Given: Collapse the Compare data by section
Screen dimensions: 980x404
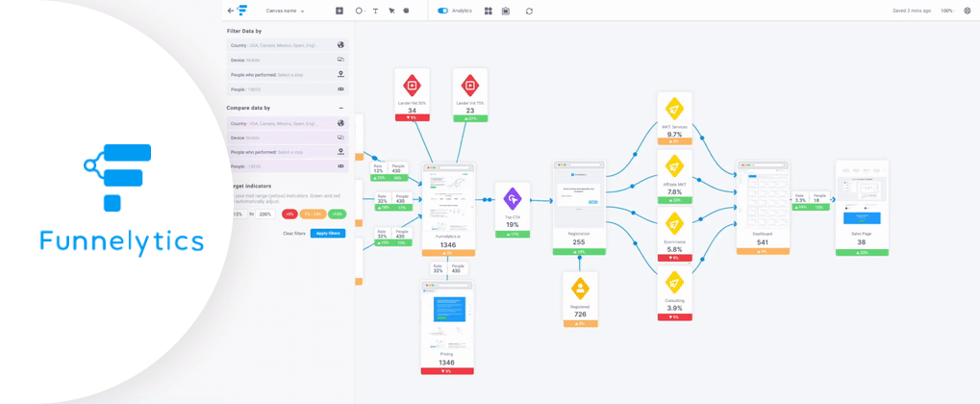Looking at the screenshot, I should tap(340, 108).
